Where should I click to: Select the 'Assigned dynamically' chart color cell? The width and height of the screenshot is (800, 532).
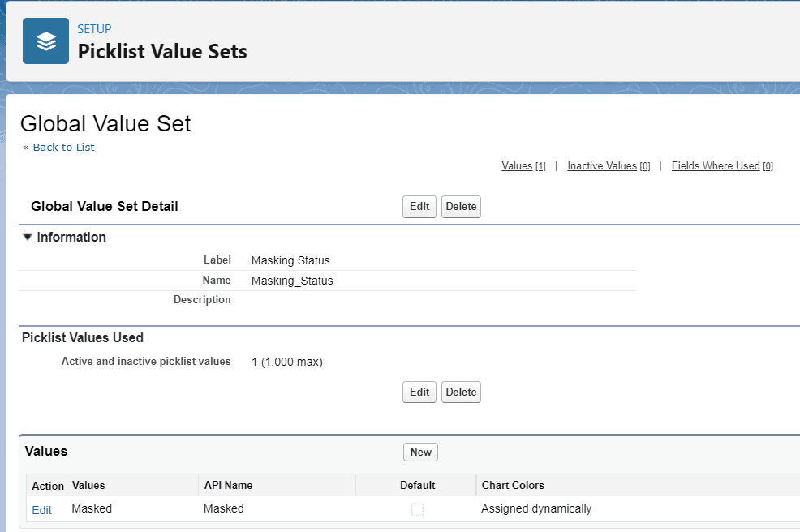click(536, 509)
